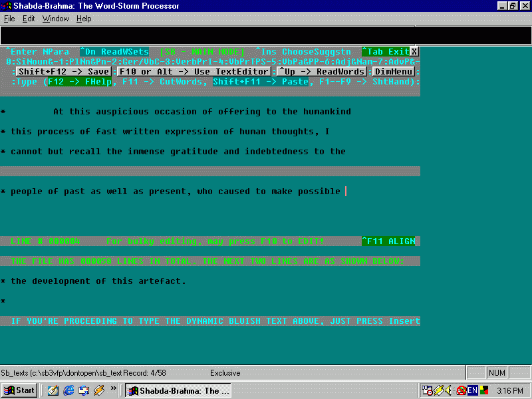The image size is (532, 399).
Task: Click the fourth Quick Launch pencil icon
Action: (x=99, y=390)
